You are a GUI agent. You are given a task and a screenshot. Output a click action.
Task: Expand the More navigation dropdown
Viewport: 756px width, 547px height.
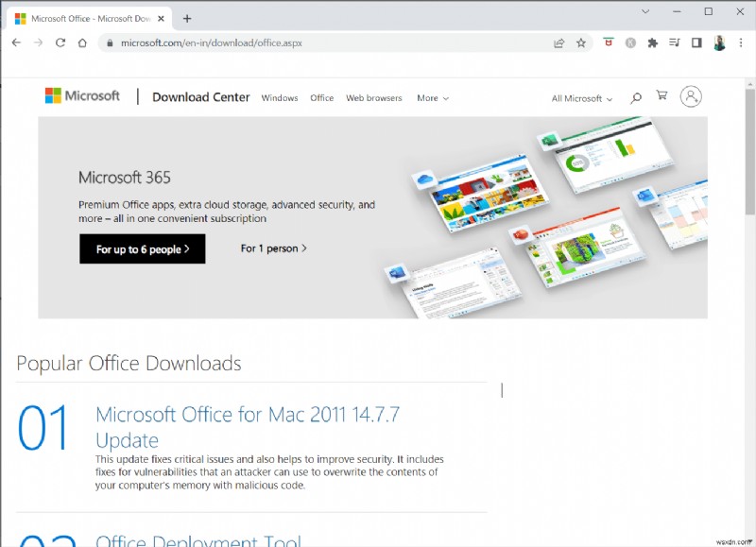[432, 97]
